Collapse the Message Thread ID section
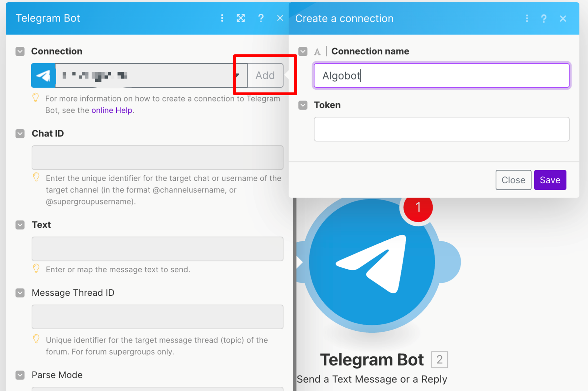Viewport: 588px width, 391px height. (x=20, y=293)
